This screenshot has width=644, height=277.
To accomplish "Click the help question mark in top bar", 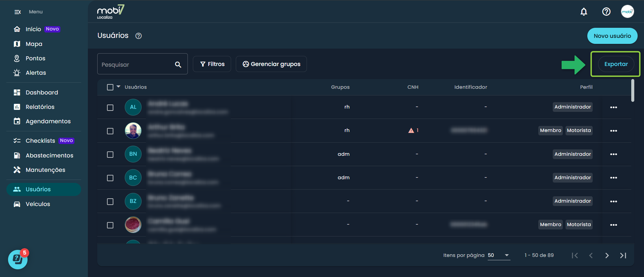I will (x=606, y=12).
